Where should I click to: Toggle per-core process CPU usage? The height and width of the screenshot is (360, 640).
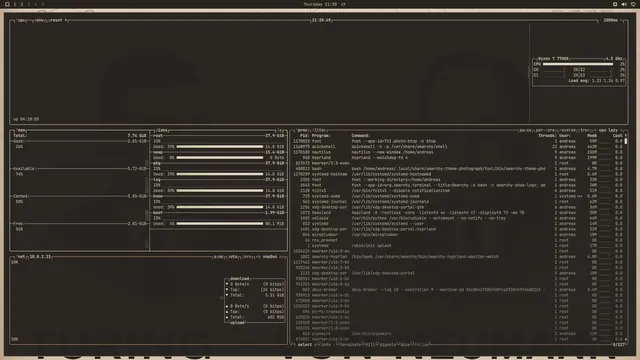(x=545, y=130)
